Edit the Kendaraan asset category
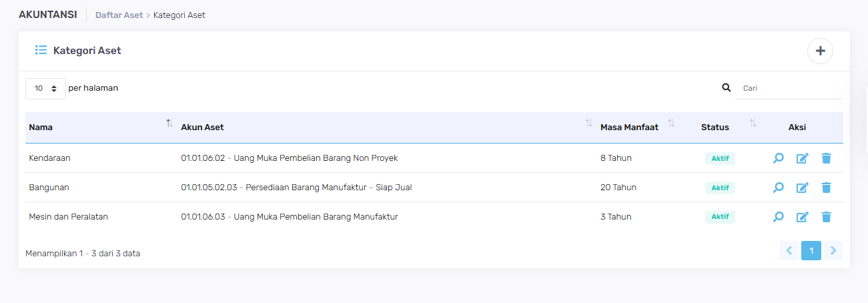Screen dimensions: 868x303 803,158
